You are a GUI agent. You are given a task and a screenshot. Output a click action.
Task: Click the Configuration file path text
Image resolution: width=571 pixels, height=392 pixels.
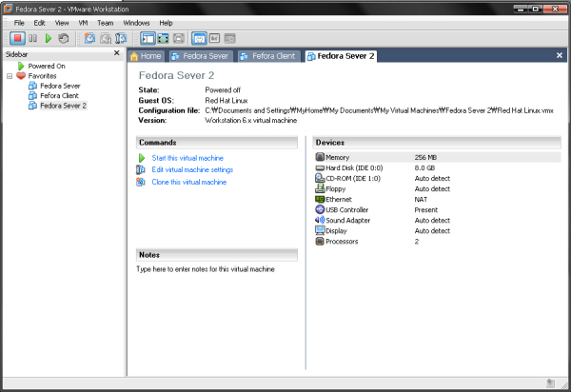(x=379, y=110)
